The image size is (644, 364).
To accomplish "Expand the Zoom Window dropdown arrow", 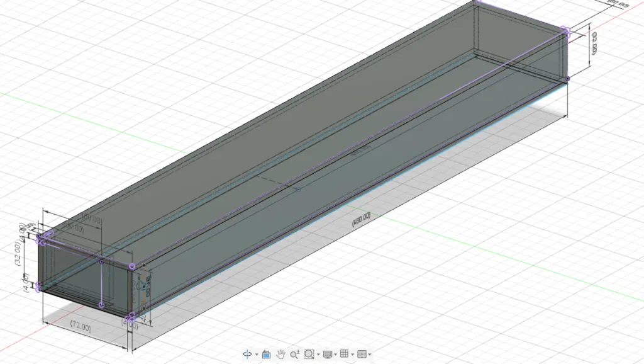I will click(318, 354).
